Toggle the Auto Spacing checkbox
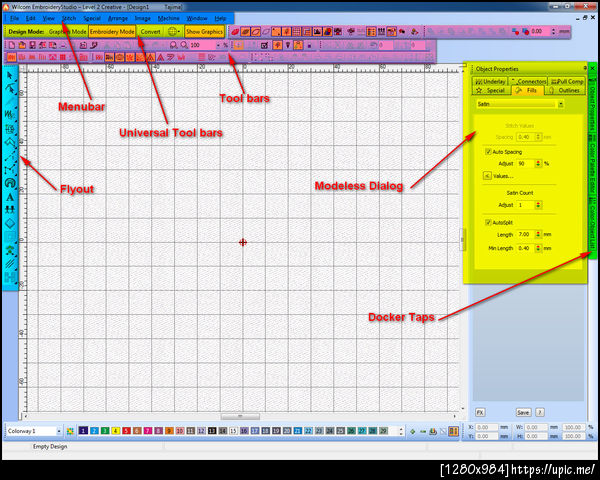Screen dimensions: 600x480 click(x=488, y=152)
